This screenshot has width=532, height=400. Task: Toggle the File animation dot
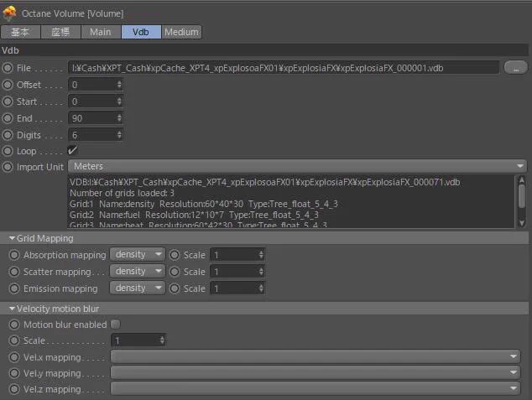point(8,68)
